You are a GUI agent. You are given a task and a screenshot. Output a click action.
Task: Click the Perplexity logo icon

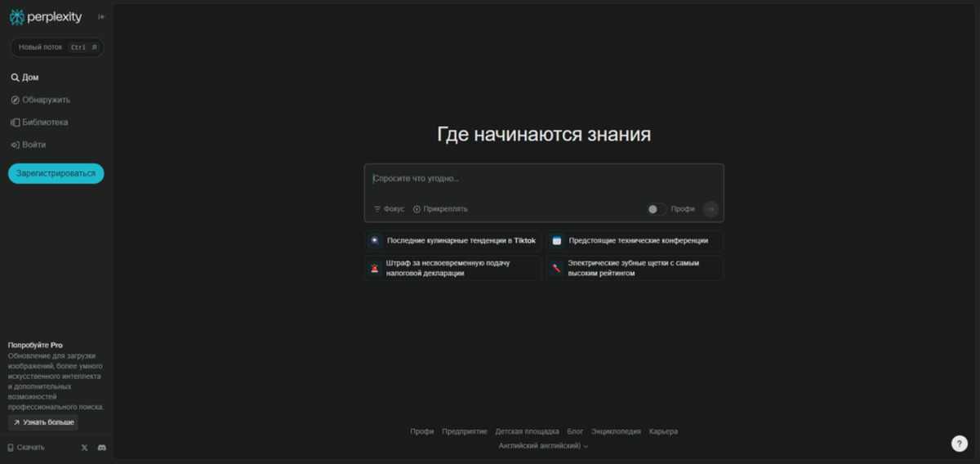[x=16, y=16]
